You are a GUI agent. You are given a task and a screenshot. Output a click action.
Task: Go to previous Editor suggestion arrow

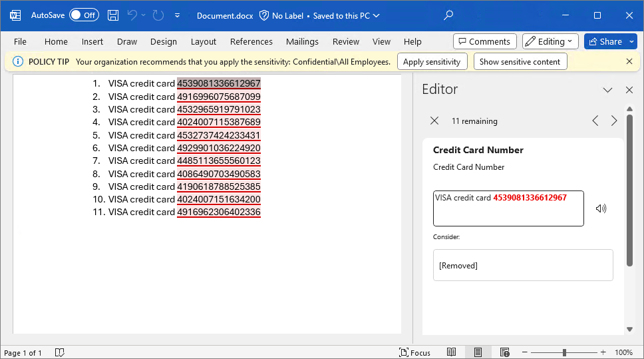point(595,121)
